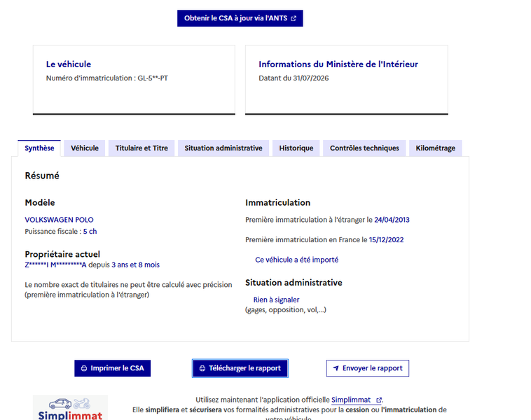Click the Envoyer le rapport button
531x420 pixels.
[368, 368]
